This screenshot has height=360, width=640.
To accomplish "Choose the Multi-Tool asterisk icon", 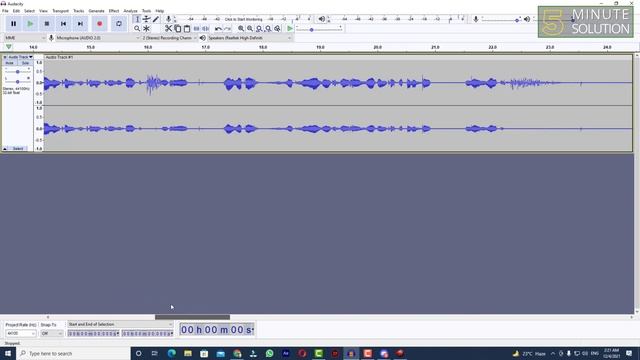I will click(147, 29).
